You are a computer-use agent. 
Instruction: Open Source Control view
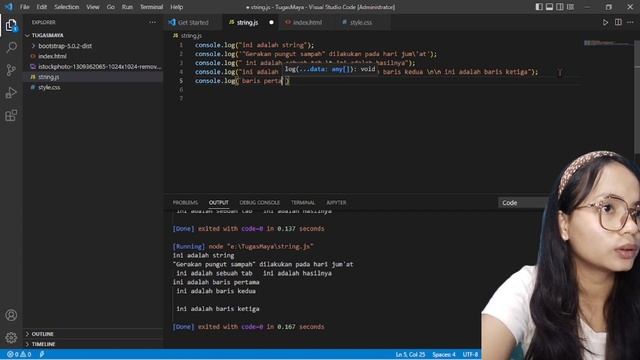pyautogui.click(x=11, y=70)
